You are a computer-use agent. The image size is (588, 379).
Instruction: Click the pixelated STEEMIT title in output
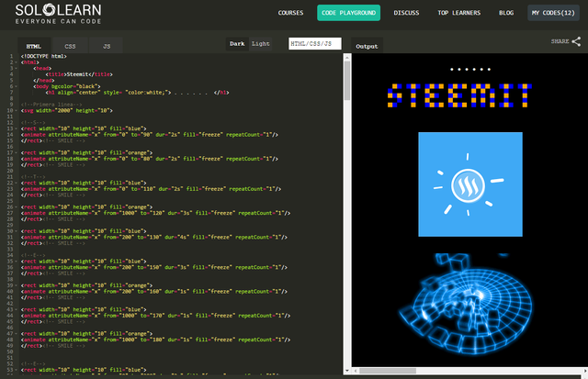click(x=459, y=95)
